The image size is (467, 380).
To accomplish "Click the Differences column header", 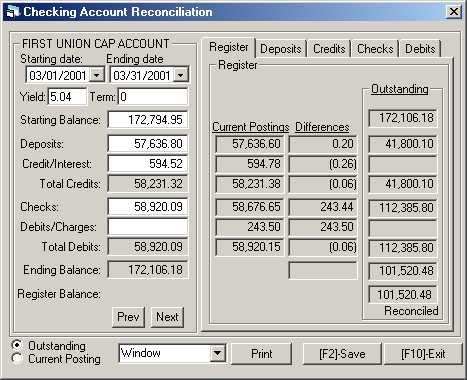I will (322, 127).
